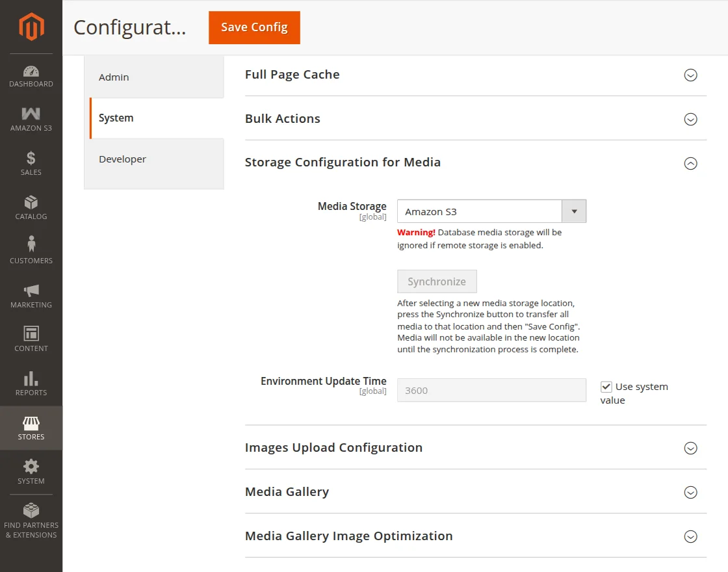
Task: Open the Dashboard gauge icon
Action: (x=31, y=71)
